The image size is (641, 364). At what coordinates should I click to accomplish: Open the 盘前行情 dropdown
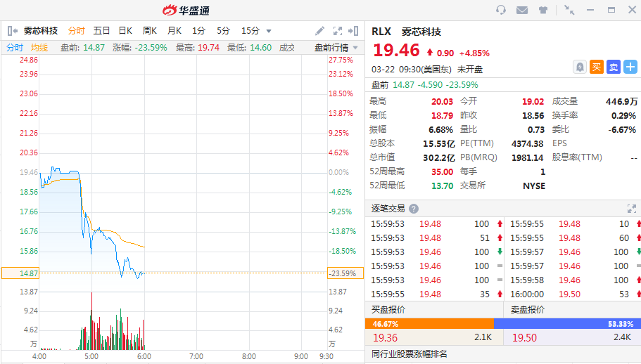[x=336, y=48]
